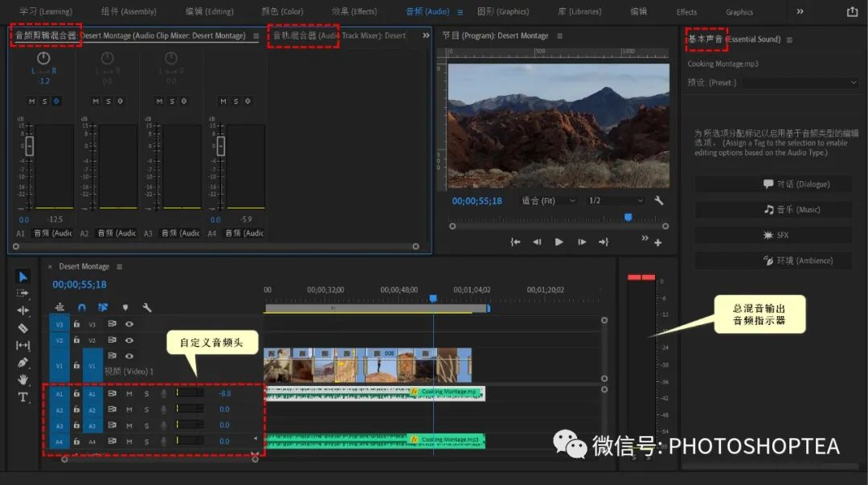Pick the Hand tool
868x485 pixels.
(23, 380)
